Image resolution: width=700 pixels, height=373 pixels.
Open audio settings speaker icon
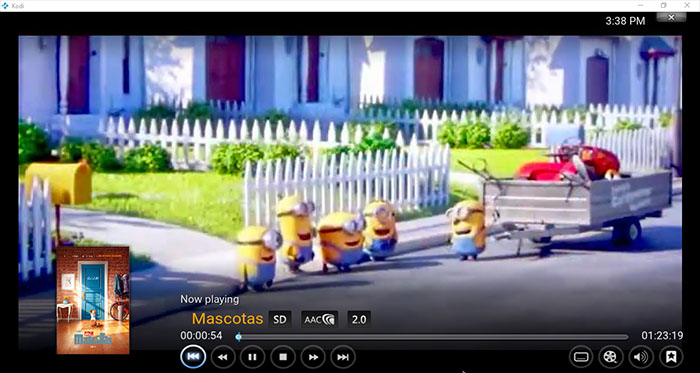641,357
